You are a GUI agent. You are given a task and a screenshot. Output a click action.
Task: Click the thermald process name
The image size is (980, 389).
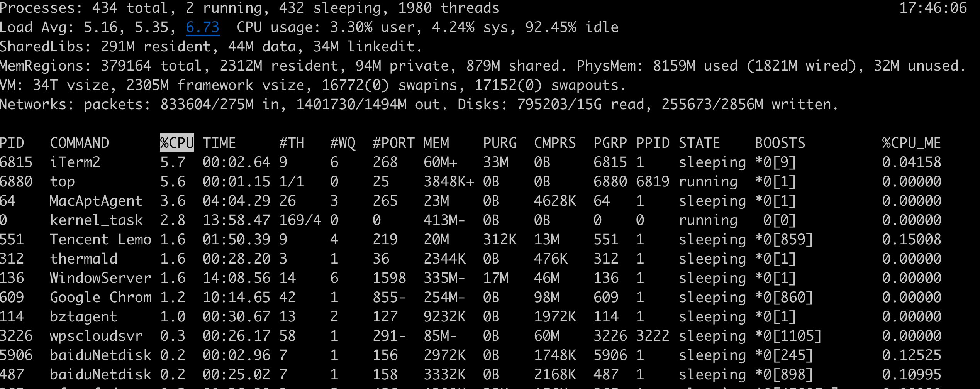[83, 259]
